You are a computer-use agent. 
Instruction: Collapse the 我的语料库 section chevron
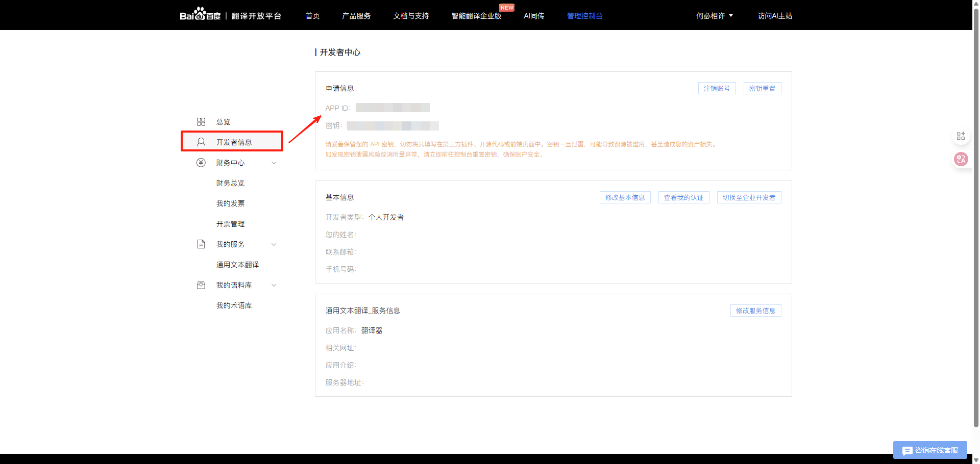274,285
